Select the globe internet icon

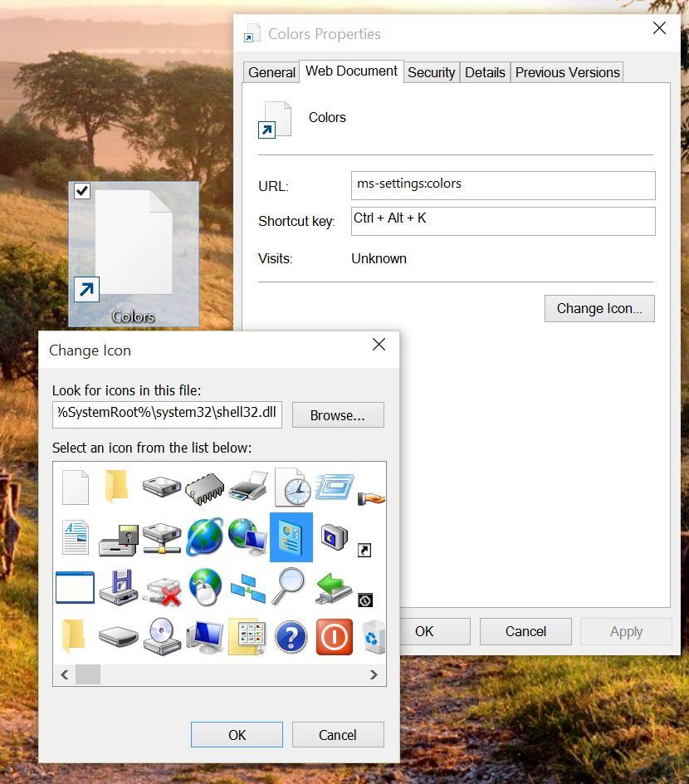pos(203,537)
